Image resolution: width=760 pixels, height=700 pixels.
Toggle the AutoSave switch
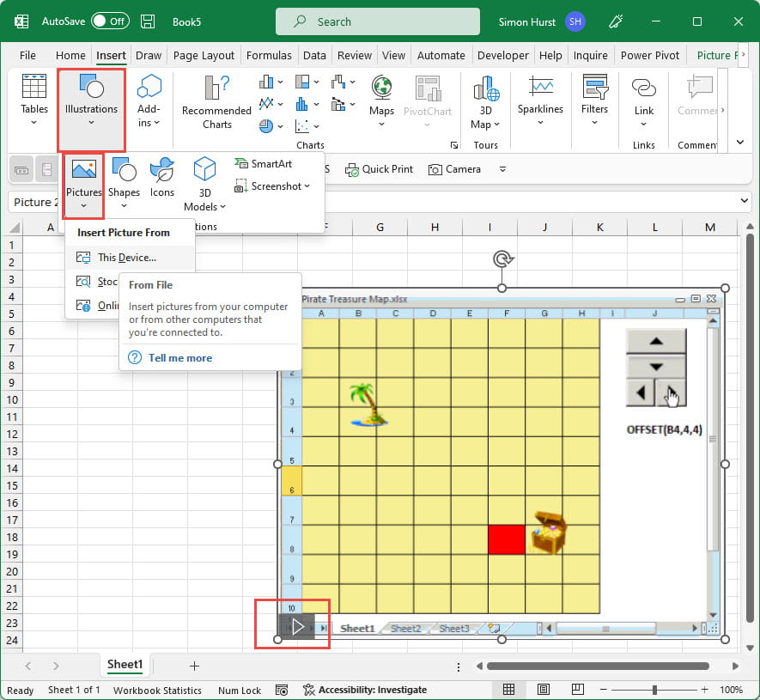point(109,21)
